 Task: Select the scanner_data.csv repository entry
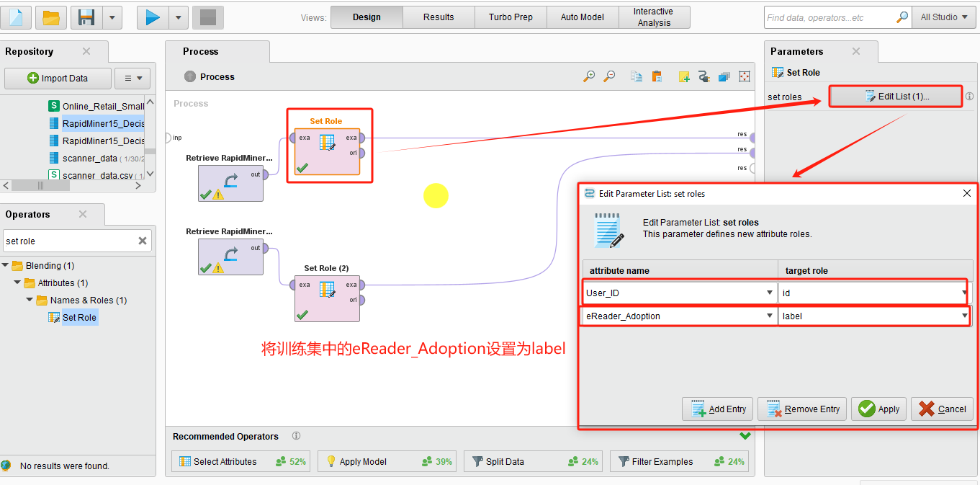click(96, 175)
